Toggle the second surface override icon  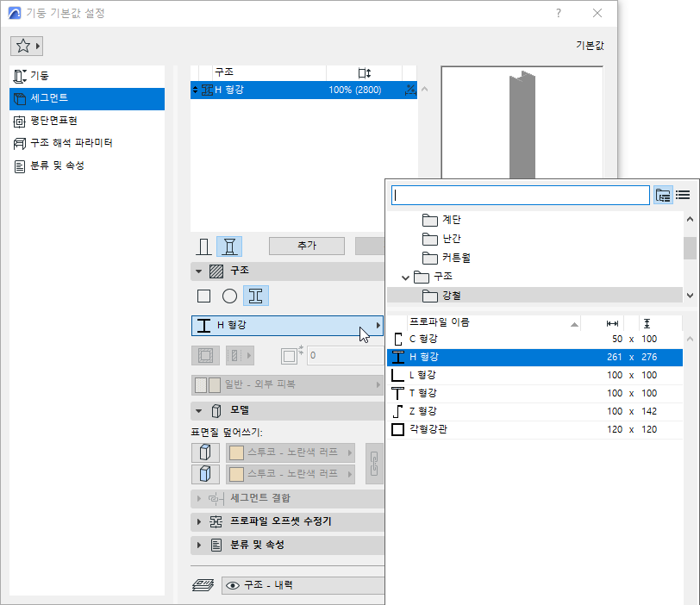[205, 474]
